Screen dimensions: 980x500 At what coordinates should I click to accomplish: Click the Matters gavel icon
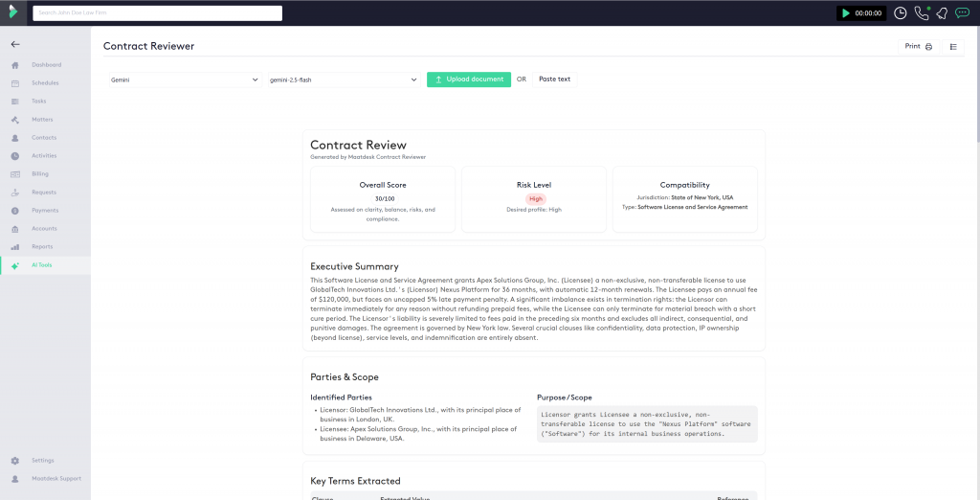pos(15,120)
